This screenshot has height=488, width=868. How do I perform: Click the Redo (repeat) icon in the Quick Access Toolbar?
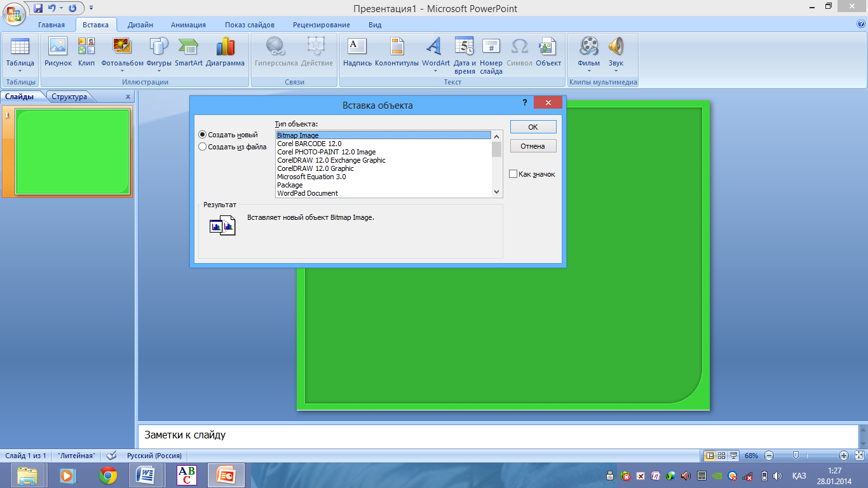coord(72,8)
